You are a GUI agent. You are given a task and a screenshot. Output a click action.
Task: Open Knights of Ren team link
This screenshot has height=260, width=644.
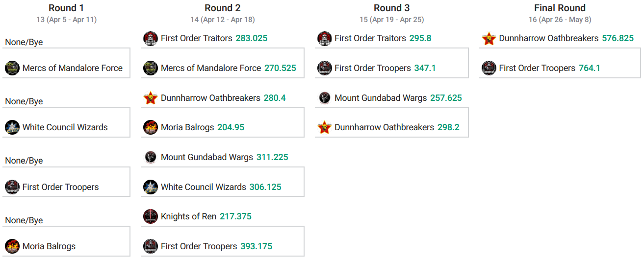pyautogui.click(x=188, y=216)
